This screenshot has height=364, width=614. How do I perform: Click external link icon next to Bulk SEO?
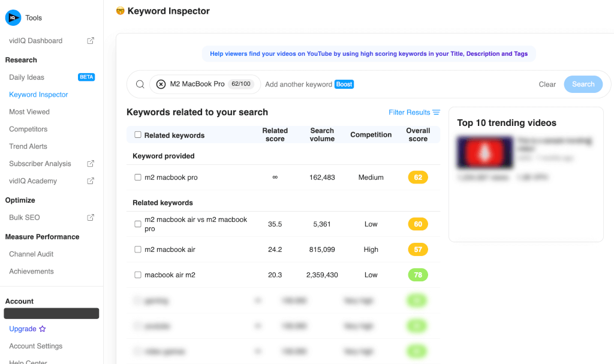click(x=91, y=218)
